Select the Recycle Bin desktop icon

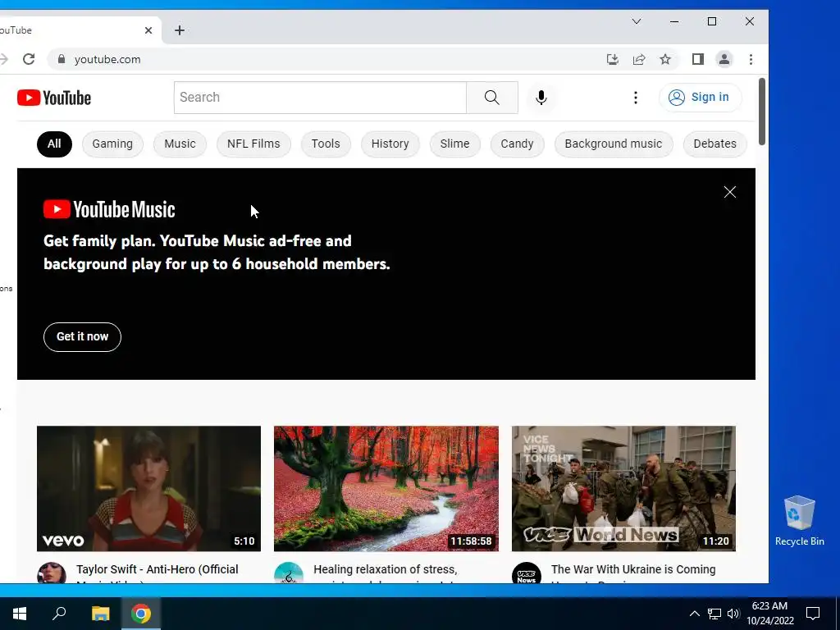coord(799,521)
